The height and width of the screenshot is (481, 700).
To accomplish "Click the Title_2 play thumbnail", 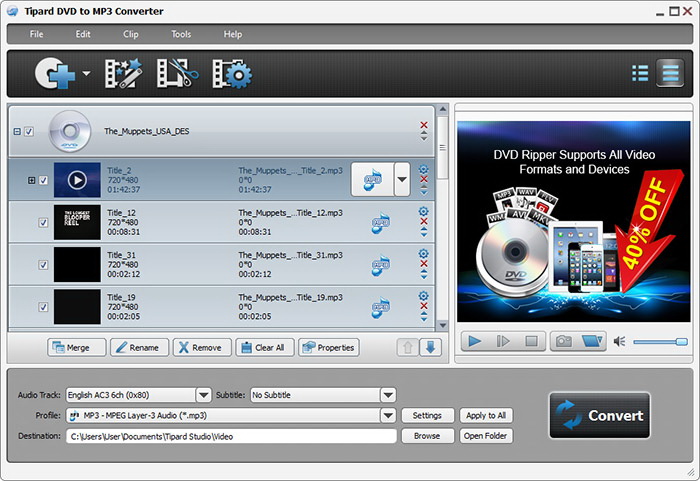I will click(x=77, y=180).
